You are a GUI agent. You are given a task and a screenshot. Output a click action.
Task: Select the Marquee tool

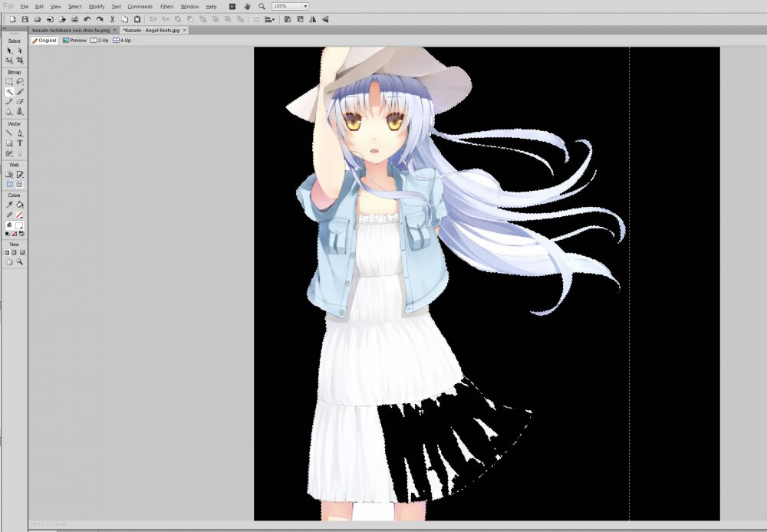[x=9, y=82]
